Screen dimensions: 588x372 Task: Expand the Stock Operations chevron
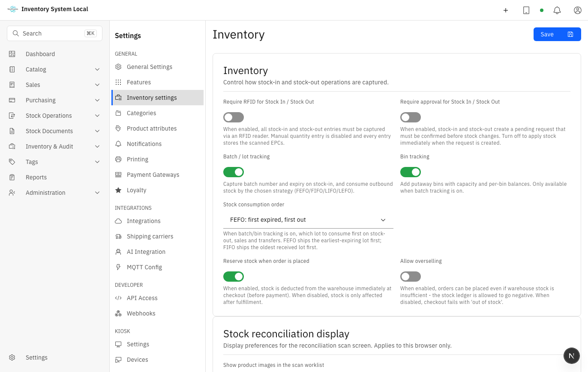pos(97,116)
